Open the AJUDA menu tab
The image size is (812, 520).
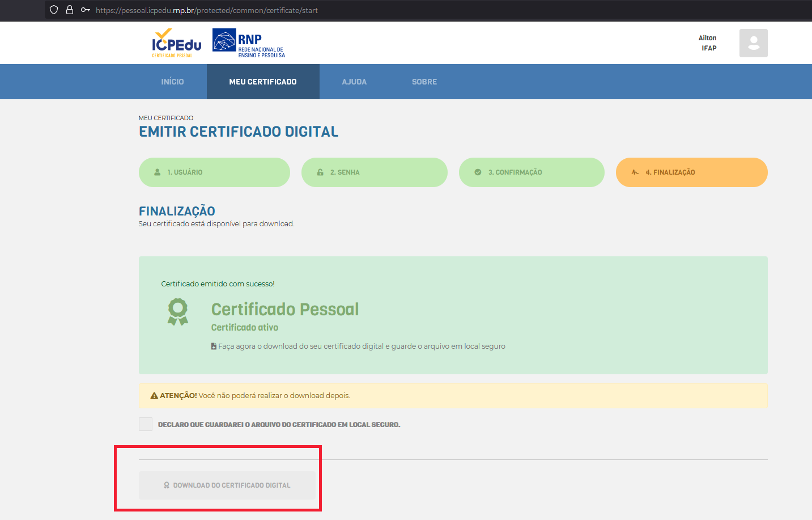(354, 82)
